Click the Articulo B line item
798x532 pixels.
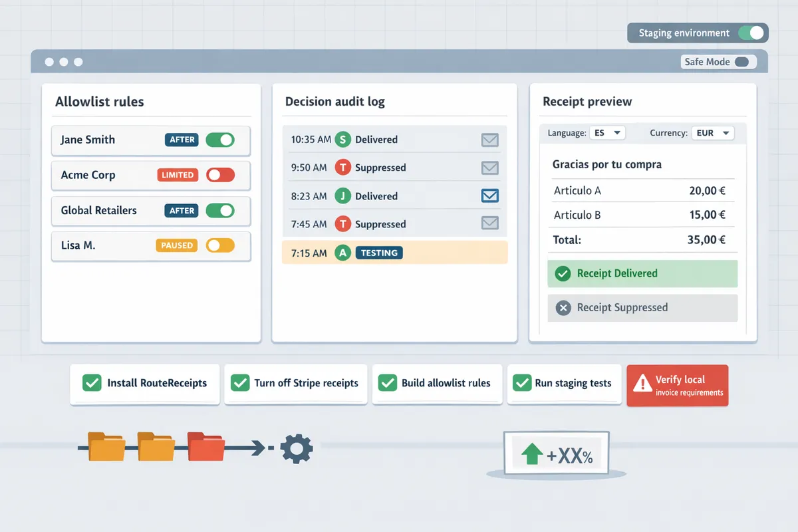577,215
